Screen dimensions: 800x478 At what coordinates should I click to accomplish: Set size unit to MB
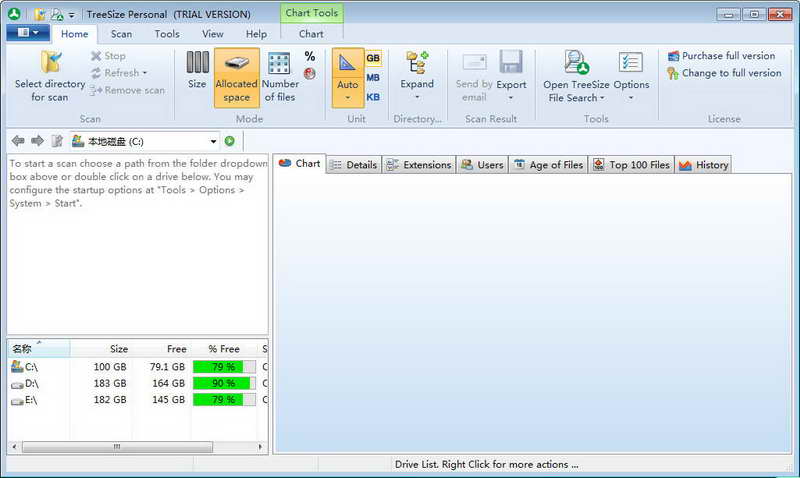[373, 78]
